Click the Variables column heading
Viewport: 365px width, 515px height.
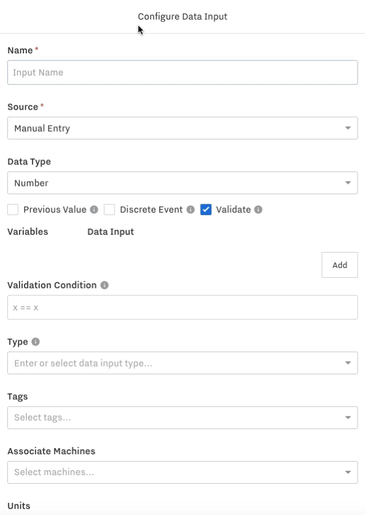click(28, 232)
